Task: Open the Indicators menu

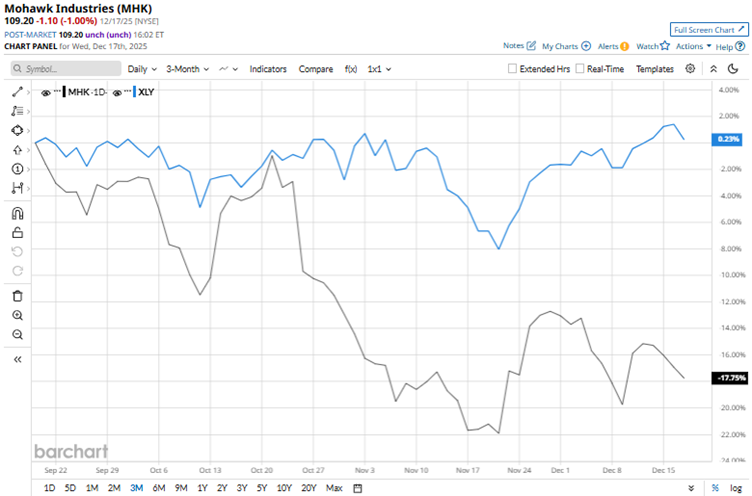Action: coord(268,69)
